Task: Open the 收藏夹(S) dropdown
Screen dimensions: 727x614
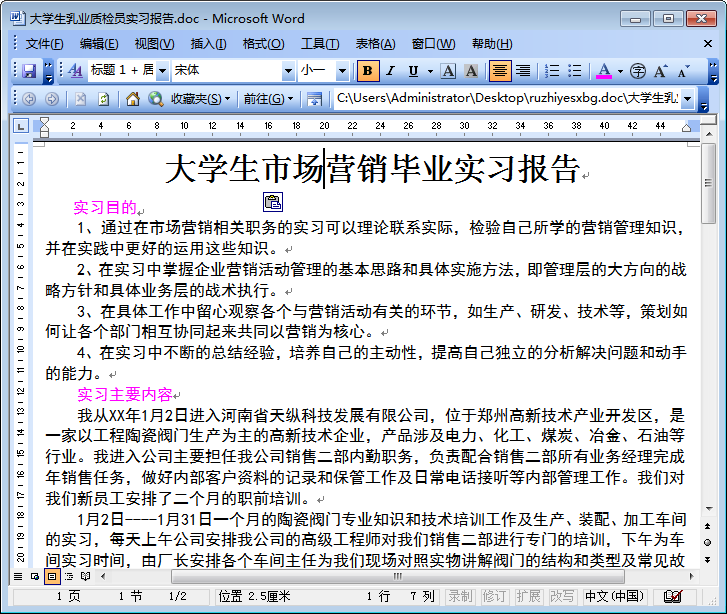Action: click(x=200, y=99)
